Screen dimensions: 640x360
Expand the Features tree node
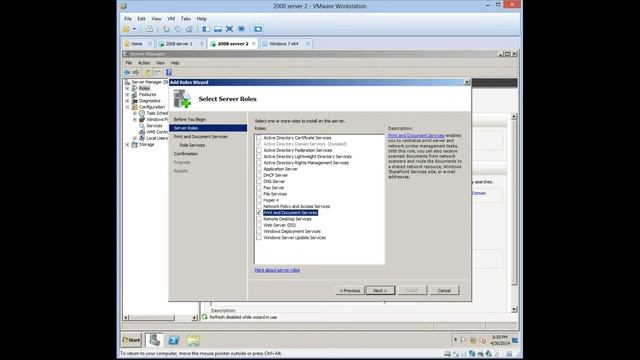coord(127,94)
